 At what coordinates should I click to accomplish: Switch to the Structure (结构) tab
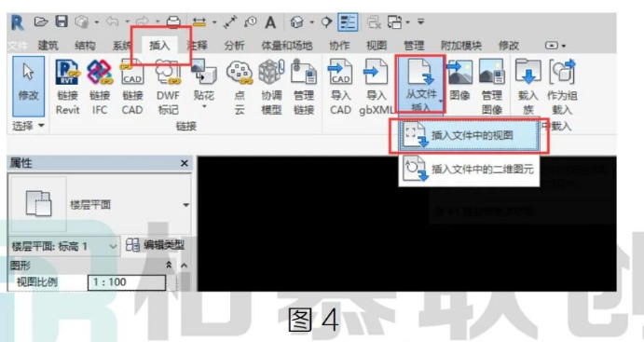(85, 45)
